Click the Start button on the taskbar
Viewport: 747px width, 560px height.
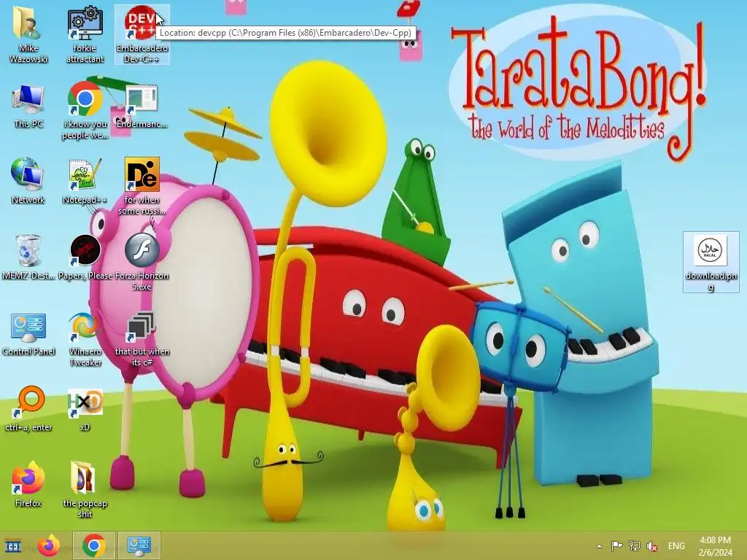[x=13, y=545]
